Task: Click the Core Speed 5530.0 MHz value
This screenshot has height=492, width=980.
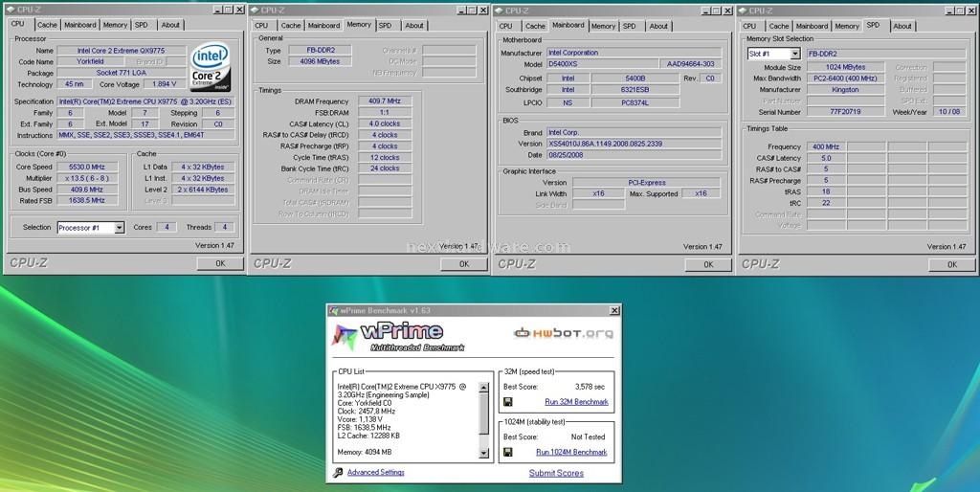Action: pos(87,167)
